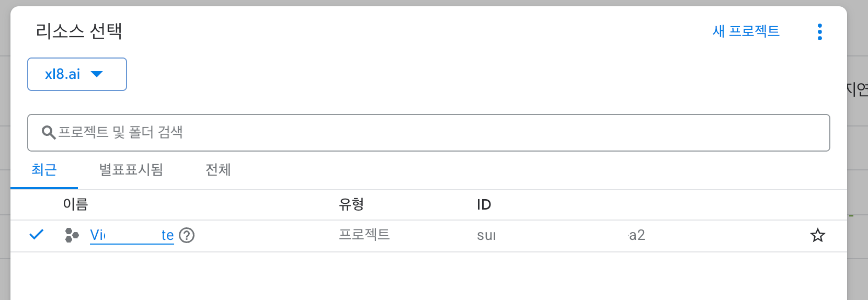Image resolution: width=868 pixels, height=300 pixels.
Task: Click the 유형 column header
Action: click(351, 204)
